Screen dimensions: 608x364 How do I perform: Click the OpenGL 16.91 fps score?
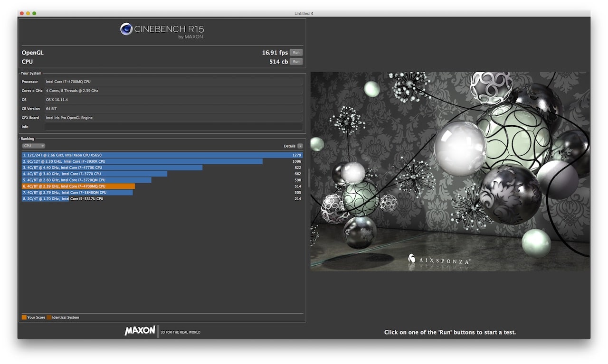(x=275, y=53)
